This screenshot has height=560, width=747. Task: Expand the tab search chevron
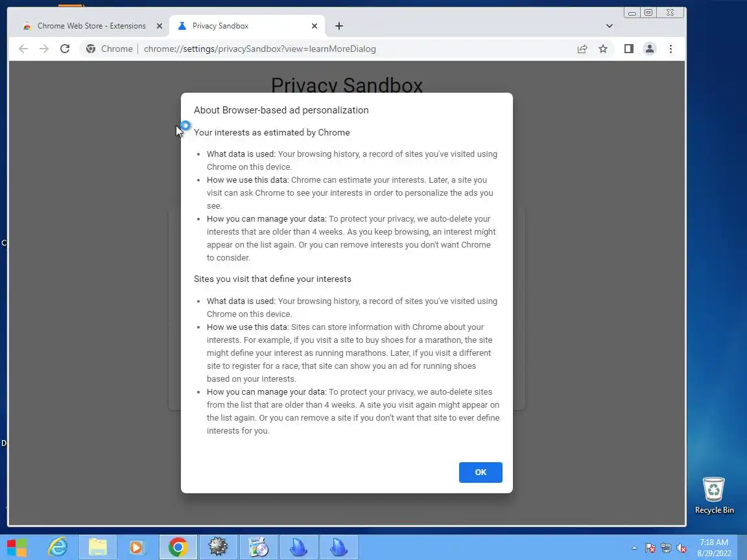[610, 26]
